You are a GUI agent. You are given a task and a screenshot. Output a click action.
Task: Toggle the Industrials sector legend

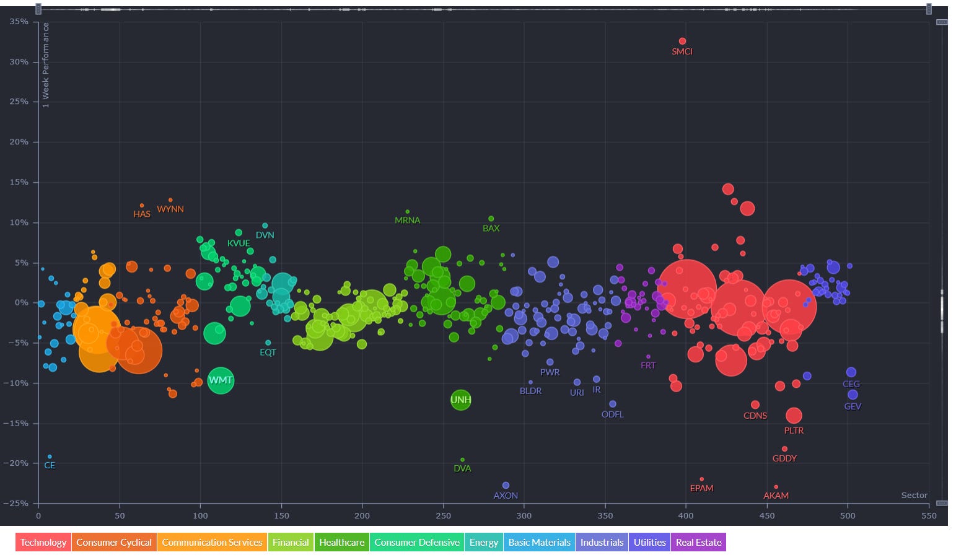point(602,542)
